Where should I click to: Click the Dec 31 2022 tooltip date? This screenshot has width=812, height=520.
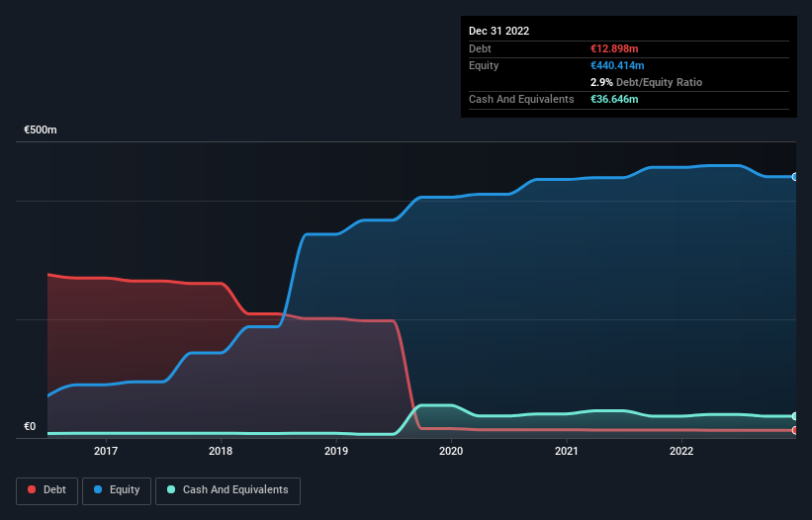coord(498,31)
